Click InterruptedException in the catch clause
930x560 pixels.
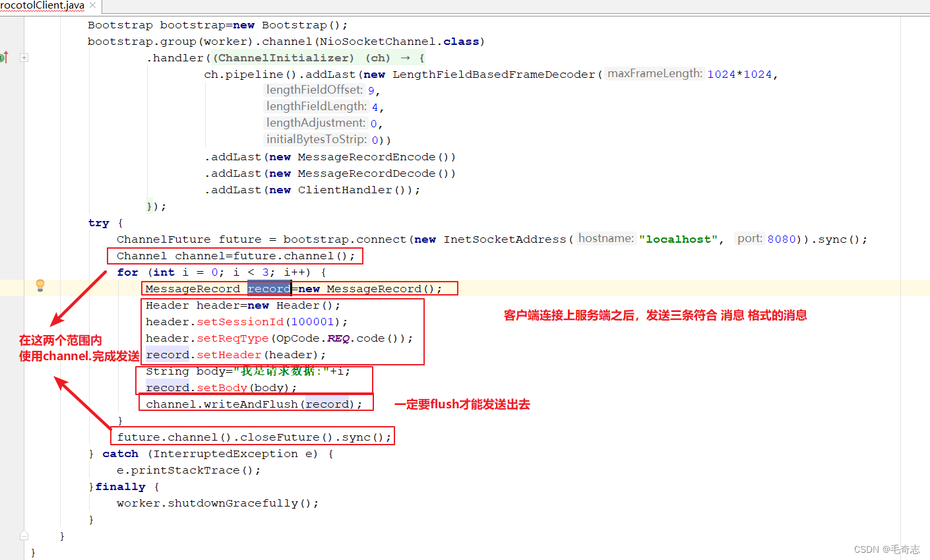click(x=226, y=454)
